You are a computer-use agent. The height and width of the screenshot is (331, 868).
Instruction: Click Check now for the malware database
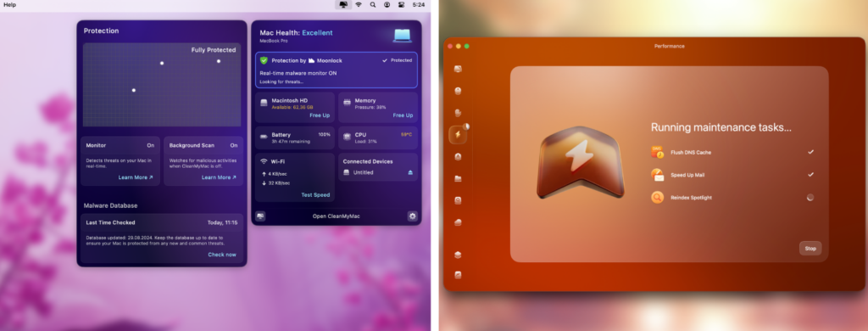point(222,255)
